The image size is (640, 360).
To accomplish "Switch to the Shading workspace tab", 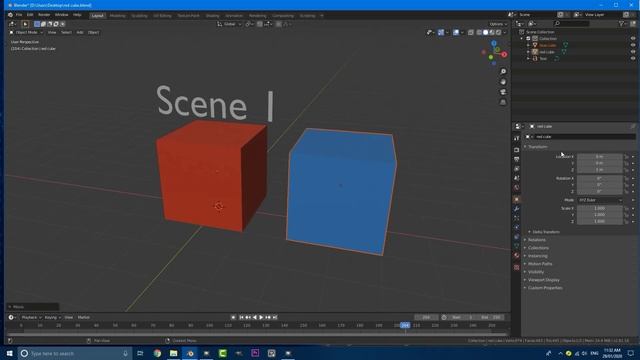I will click(212, 16).
